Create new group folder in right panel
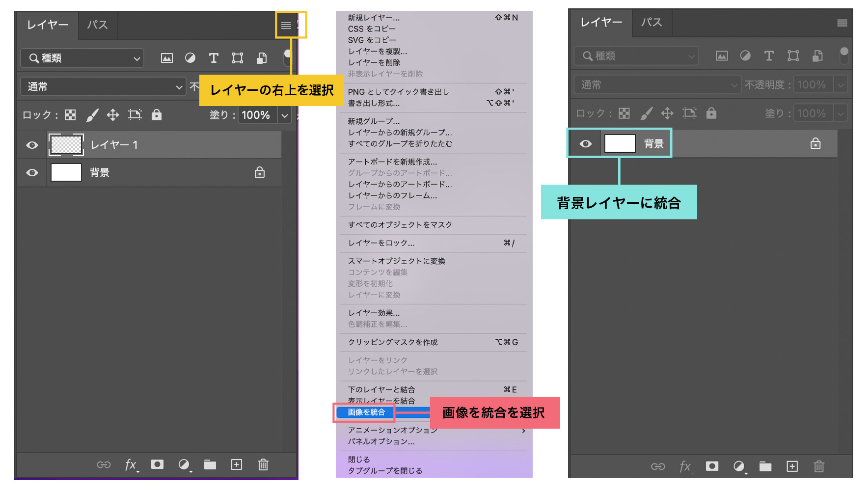 [x=765, y=466]
